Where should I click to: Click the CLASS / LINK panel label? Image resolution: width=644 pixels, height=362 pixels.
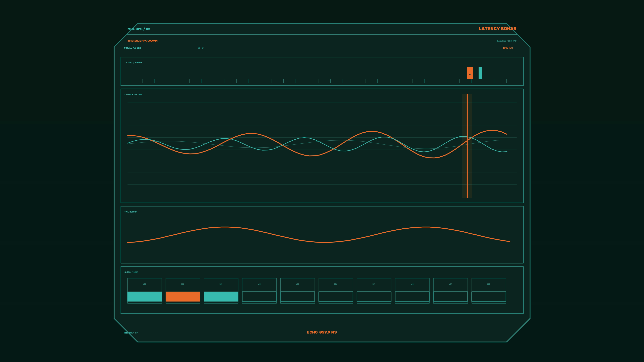tap(131, 272)
